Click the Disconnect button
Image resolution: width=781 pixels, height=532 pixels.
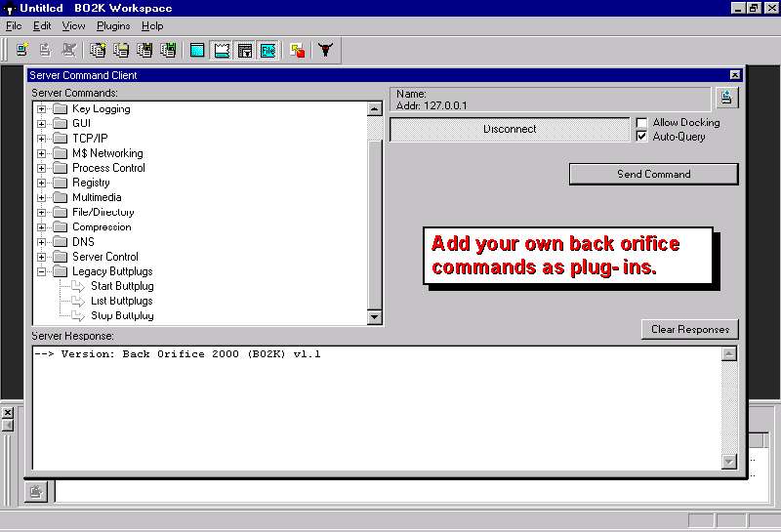point(510,130)
